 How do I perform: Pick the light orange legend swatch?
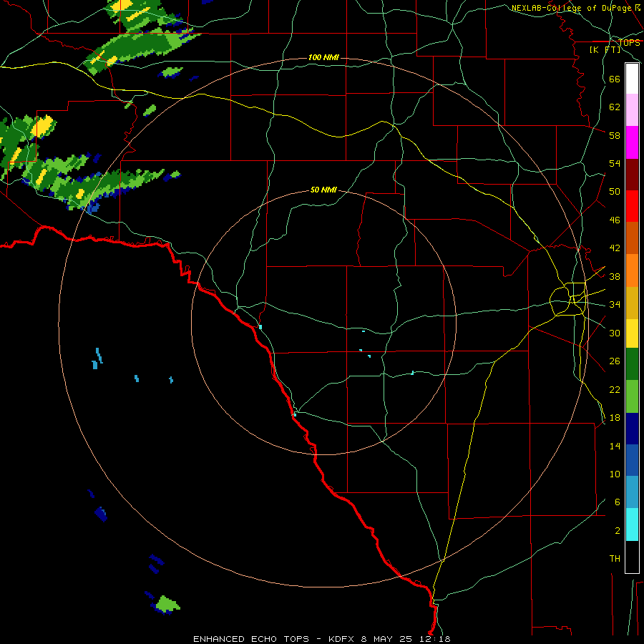tap(632, 270)
